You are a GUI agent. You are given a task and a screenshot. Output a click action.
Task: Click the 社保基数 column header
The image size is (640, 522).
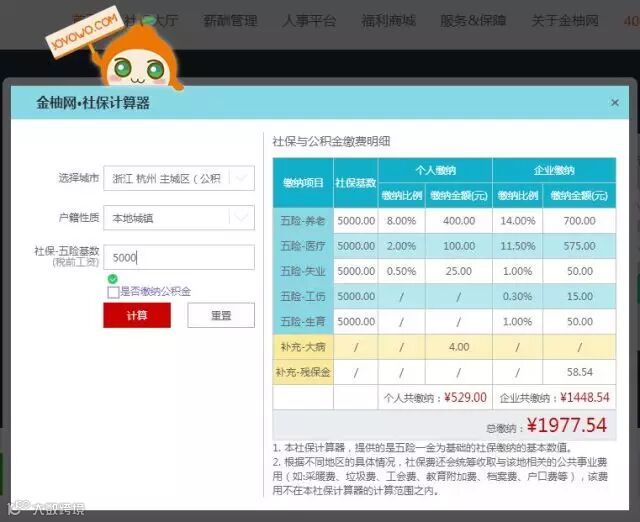point(356,183)
